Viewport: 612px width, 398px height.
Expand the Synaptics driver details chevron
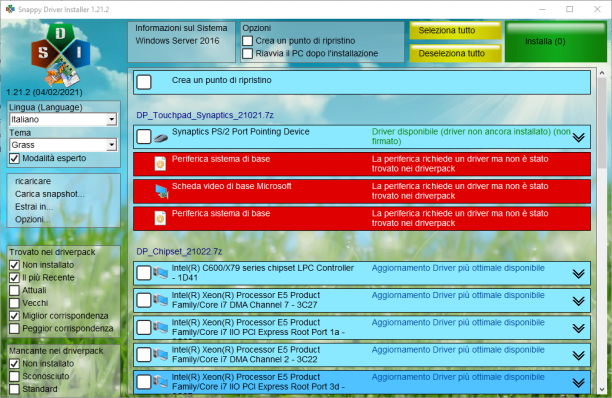pyautogui.click(x=578, y=137)
